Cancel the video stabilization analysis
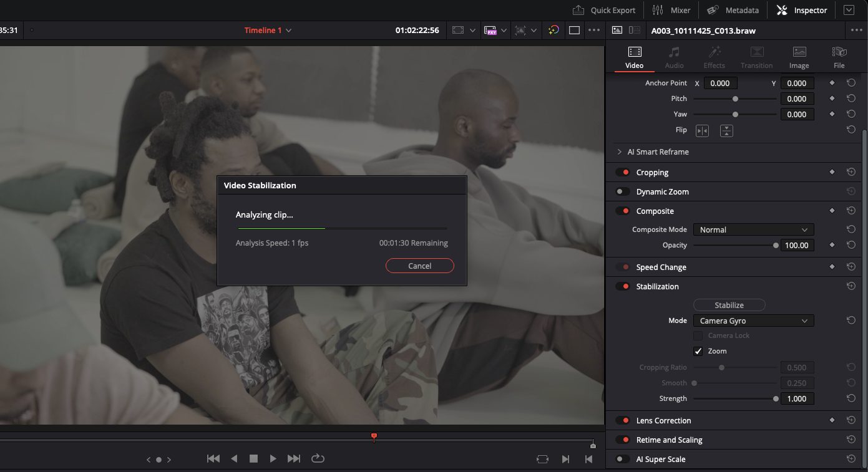Image resolution: width=868 pixels, height=472 pixels. [x=419, y=266]
